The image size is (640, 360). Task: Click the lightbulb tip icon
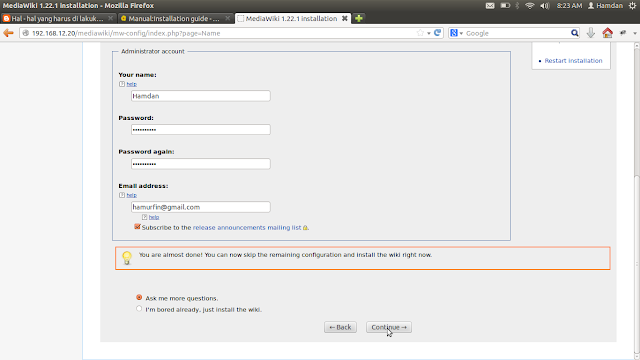tap(127, 258)
